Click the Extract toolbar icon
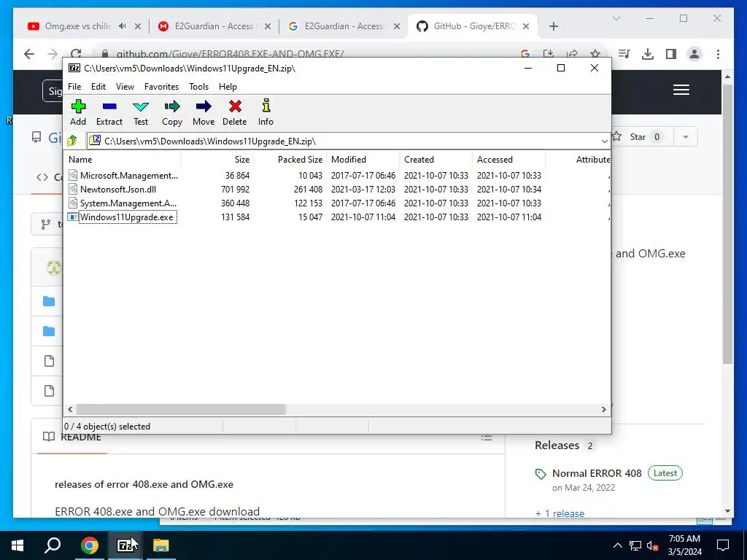747x560 pixels. pos(109,113)
